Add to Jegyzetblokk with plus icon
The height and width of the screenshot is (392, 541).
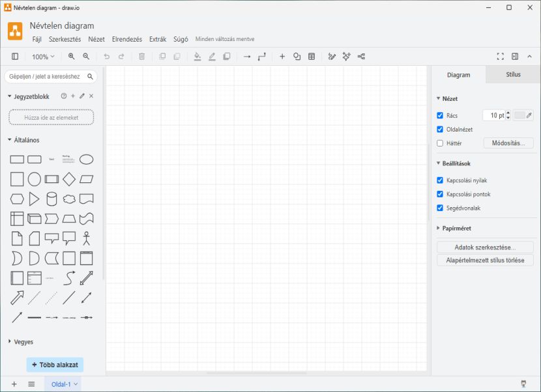[x=73, y=96]
